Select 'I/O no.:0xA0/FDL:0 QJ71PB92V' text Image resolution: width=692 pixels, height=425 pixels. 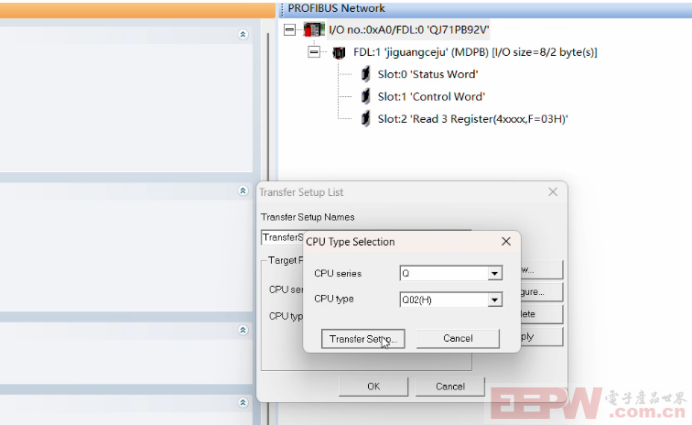(x=409, y=30)
